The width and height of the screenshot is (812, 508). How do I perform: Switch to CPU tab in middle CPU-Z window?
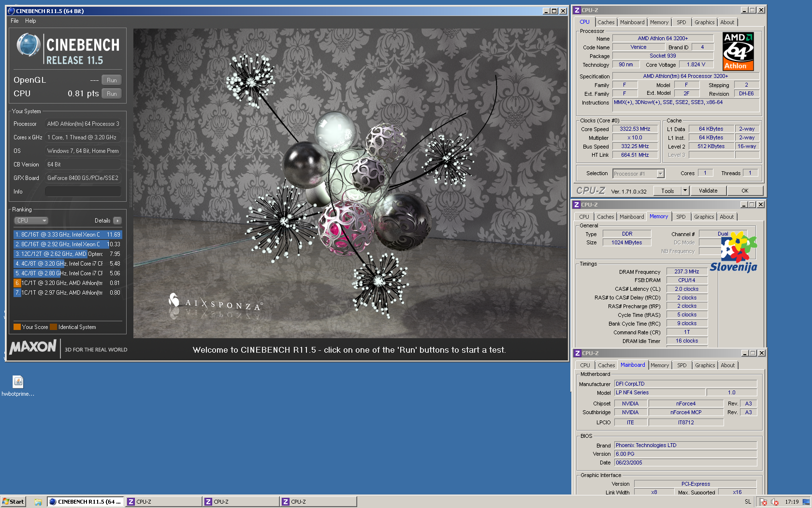(584, 217)
